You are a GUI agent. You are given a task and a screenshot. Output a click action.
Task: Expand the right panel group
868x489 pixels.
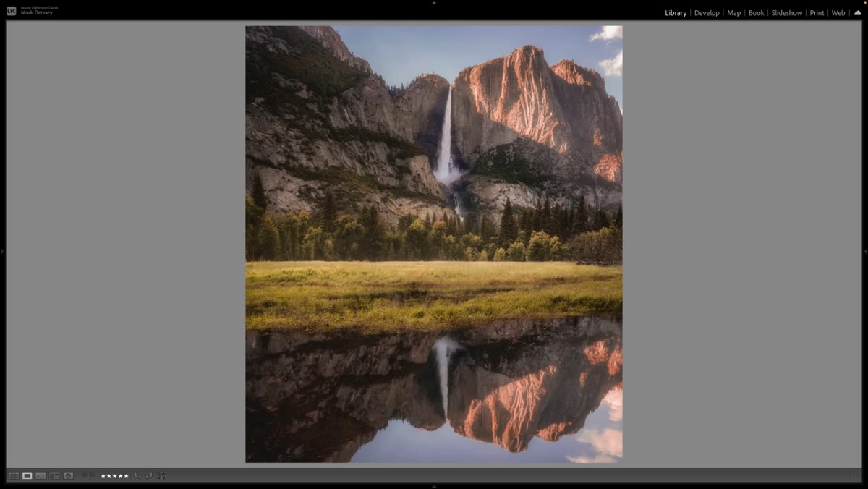tap(865, 251)
